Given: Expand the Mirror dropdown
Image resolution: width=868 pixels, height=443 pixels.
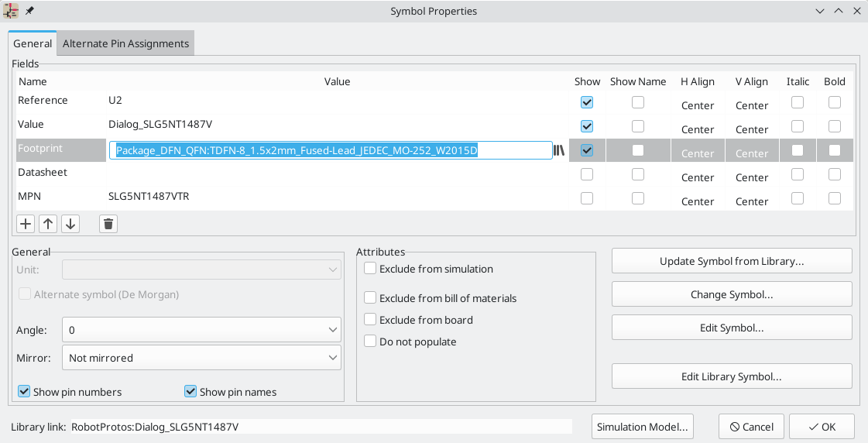Looking at the screenshot, I should [201, 358].
